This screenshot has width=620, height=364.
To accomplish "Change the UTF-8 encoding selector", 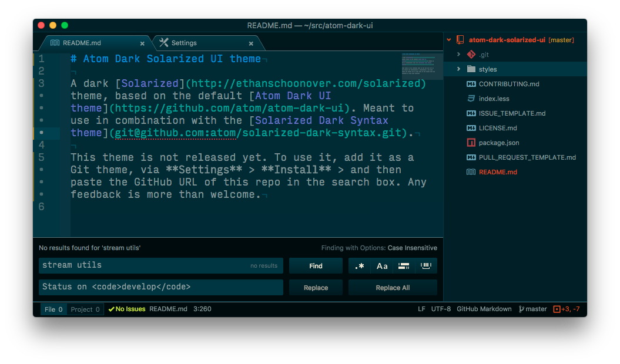I will tap(441, 309).
